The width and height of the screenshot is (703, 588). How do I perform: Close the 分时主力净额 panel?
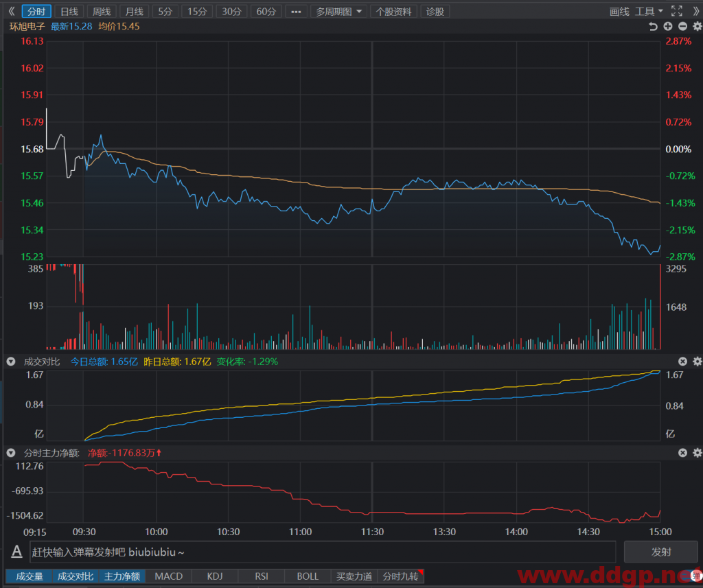tap(682, 453)
